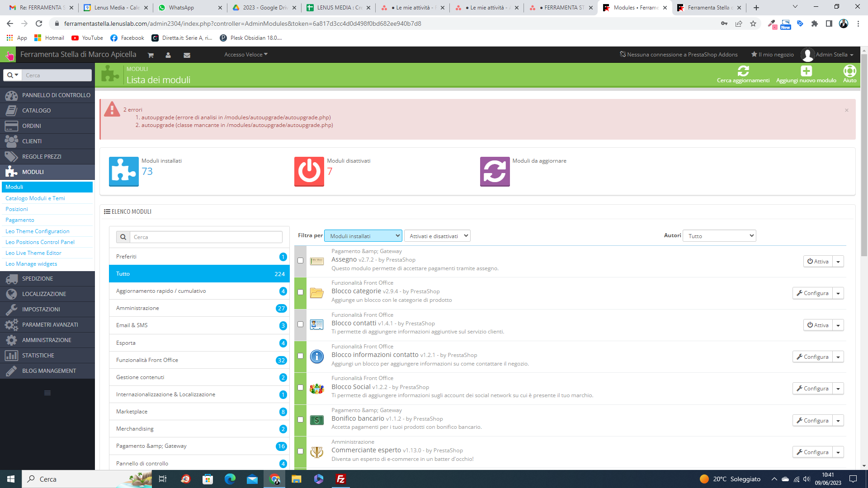Click the Aggiungi nuovo modulo plus icon
The height and width of the screenshot is (488, 868).
click(x=806, y=71)
